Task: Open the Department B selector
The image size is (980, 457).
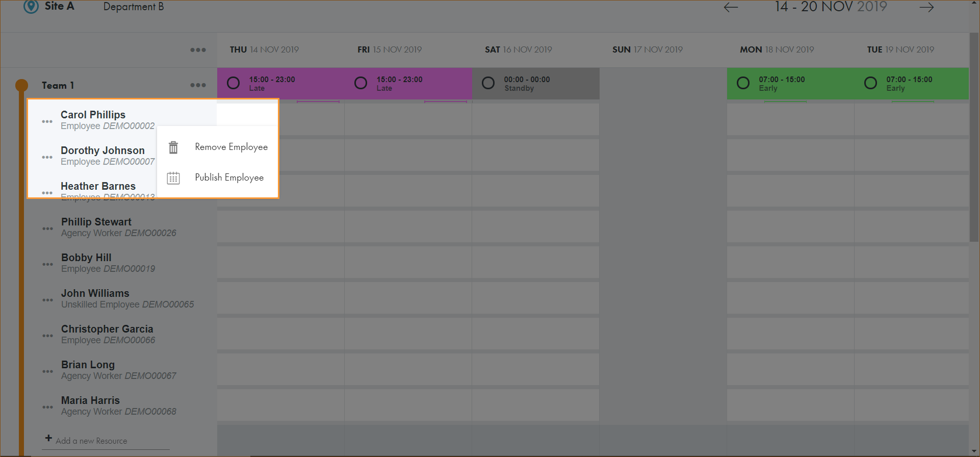Action: [x=134, y=7]
